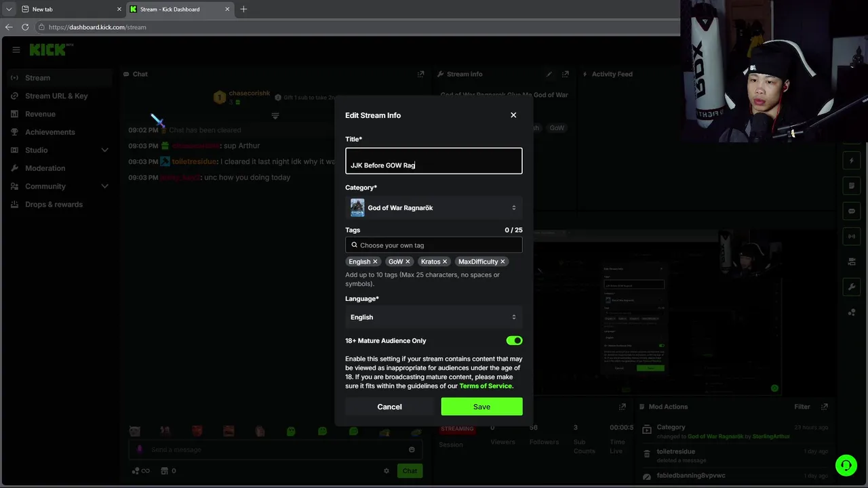The image size is (868, 488).
Task: Close the New tab browser tab
Action: point(119,9)
